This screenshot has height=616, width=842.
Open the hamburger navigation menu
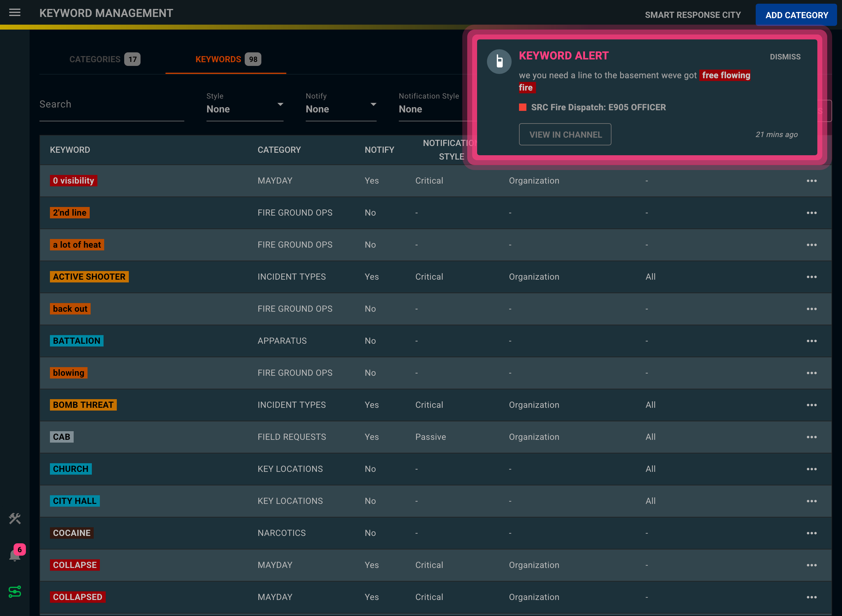point(14,13)
